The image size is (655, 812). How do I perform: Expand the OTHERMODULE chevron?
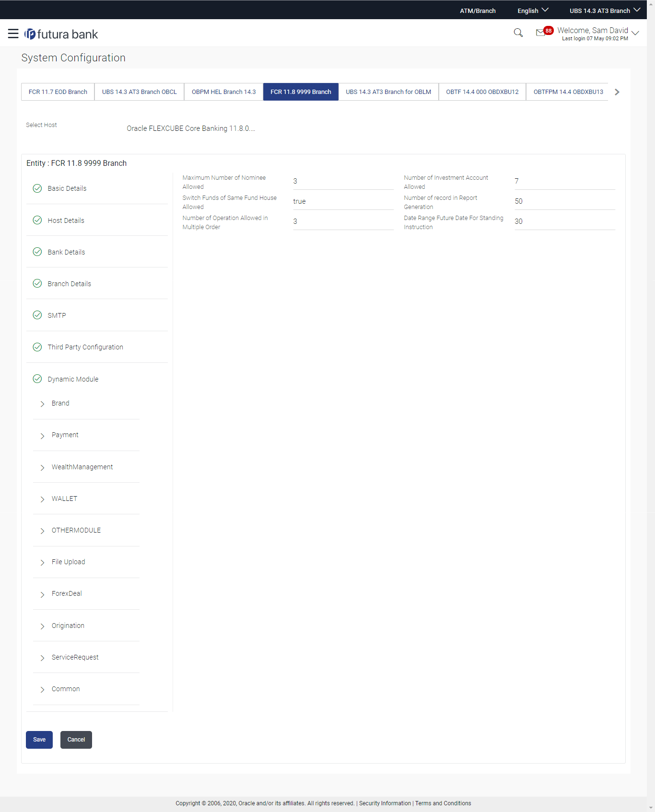click(42, 531)
